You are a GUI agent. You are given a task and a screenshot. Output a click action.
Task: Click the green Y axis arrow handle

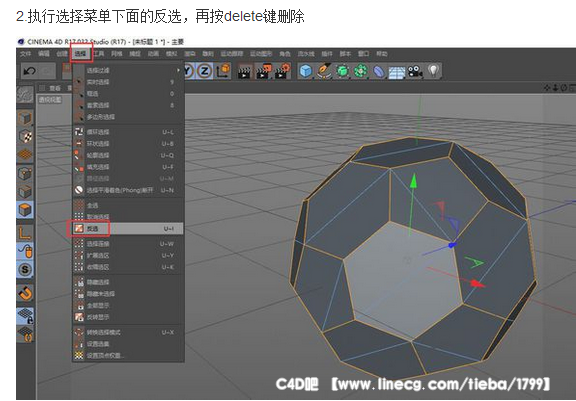[x=414, y=181]
